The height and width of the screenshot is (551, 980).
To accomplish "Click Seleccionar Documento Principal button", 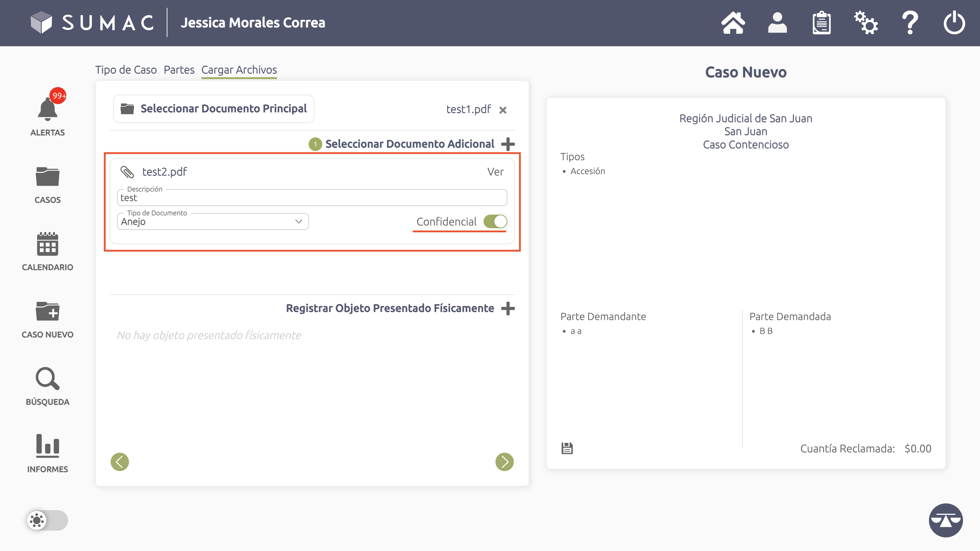I will coord(213,109).
